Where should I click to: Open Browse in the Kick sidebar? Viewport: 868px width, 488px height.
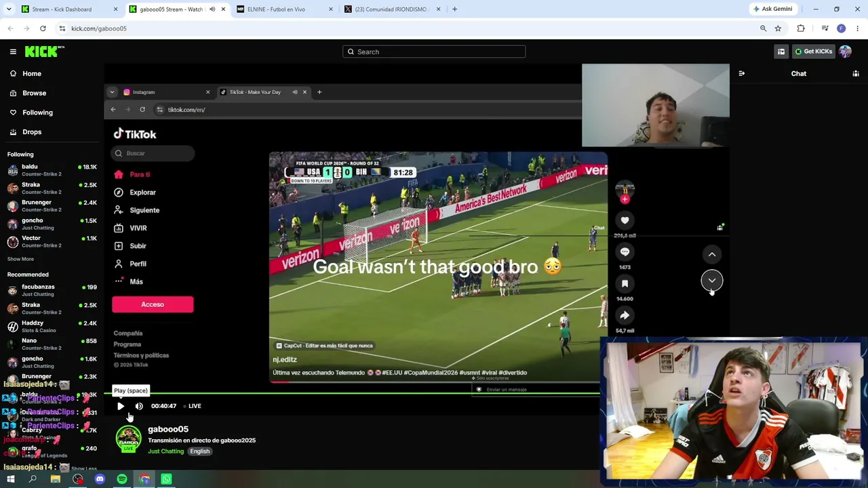tap(34, 93)
